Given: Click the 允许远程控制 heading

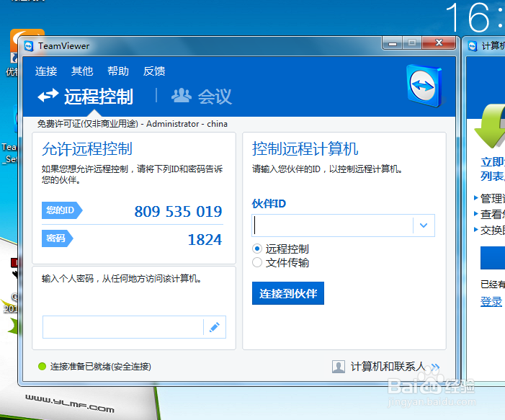Looking at the screenshot, I should coord(87,149).
